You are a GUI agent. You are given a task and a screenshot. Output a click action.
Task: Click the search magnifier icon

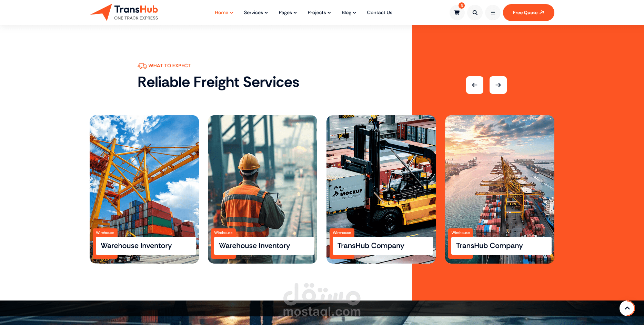click(x=475, y=13)
